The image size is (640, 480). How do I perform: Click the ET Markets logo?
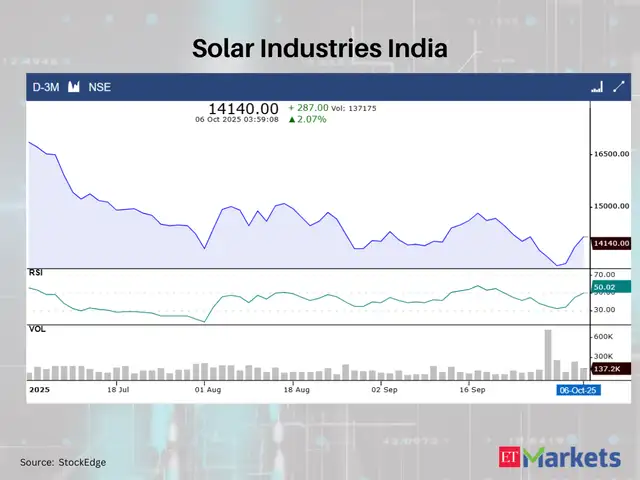[x=559, y=457]
